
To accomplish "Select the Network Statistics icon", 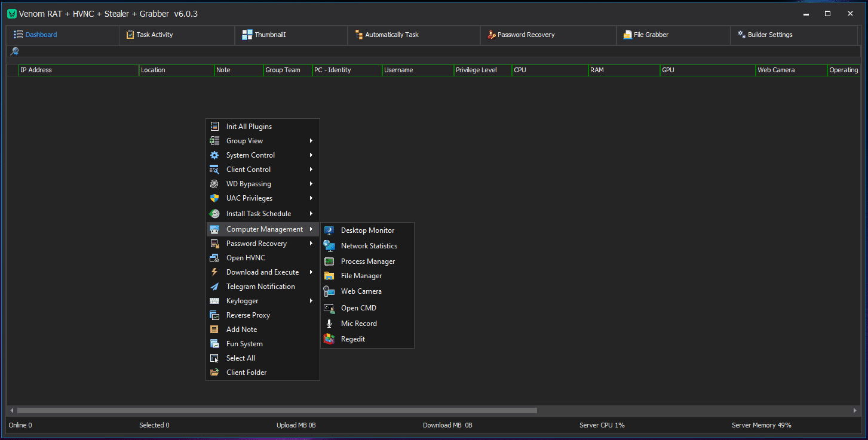I will [x=329, y=246].
